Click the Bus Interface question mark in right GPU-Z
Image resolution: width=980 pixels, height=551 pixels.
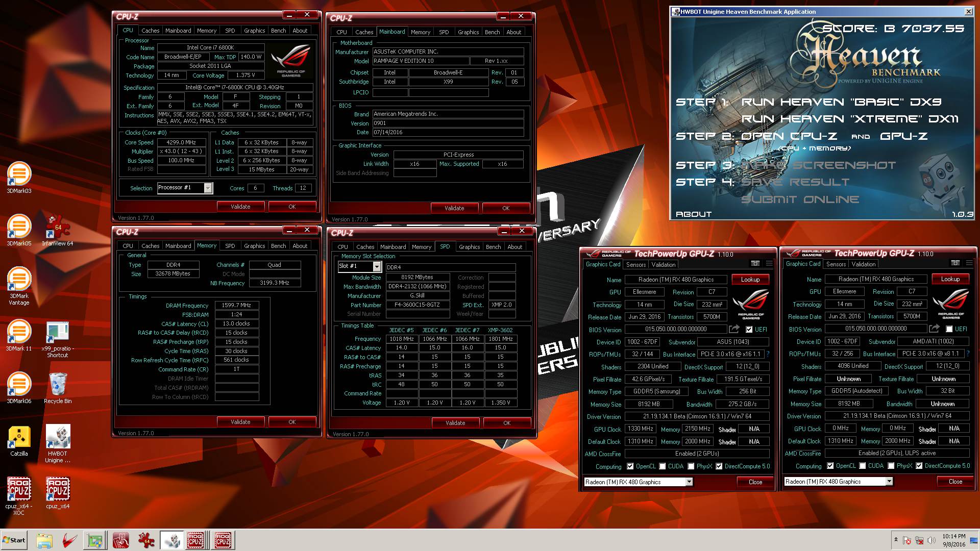[x=968, y=354]
